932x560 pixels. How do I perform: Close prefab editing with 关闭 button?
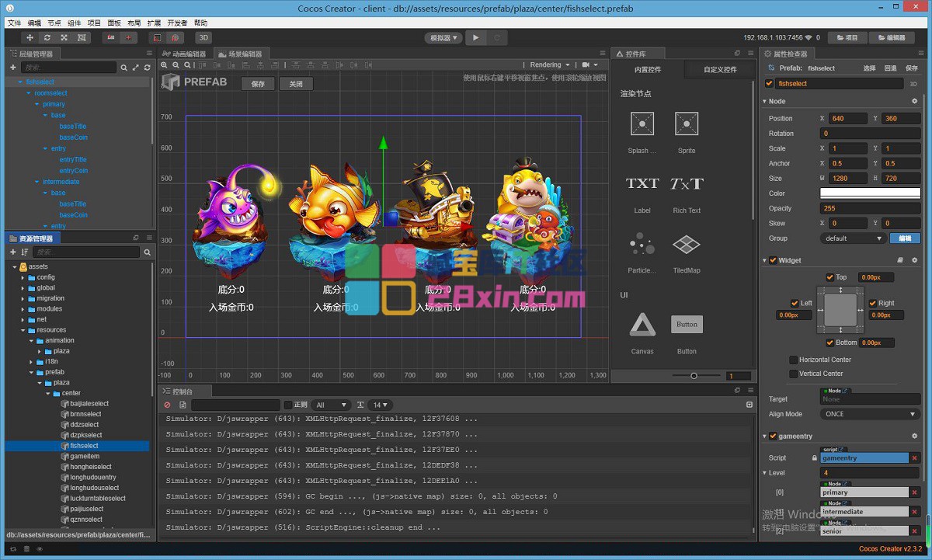tap(296, 84)
